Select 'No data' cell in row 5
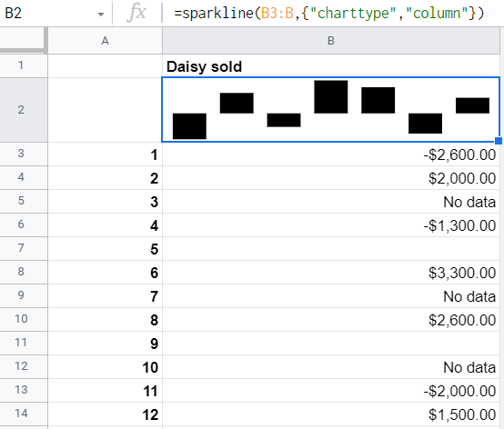504x429 pixels. [x=331, y=202]
